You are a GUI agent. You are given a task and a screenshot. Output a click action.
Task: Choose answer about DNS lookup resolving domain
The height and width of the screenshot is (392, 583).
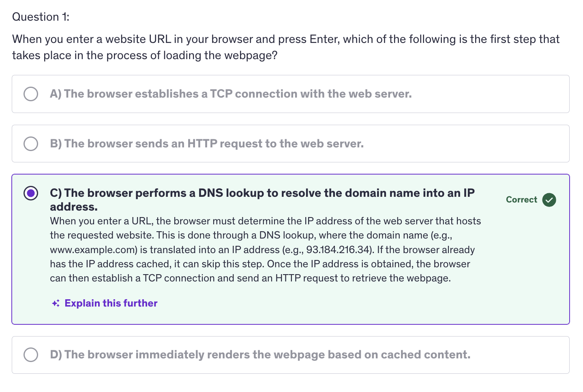click(x=262, y=200)
